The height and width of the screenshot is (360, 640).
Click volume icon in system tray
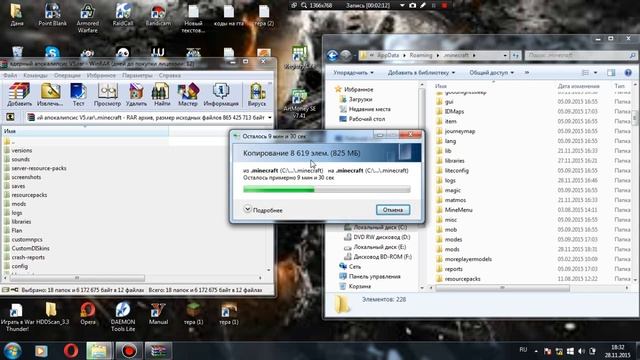click(581, 351)
